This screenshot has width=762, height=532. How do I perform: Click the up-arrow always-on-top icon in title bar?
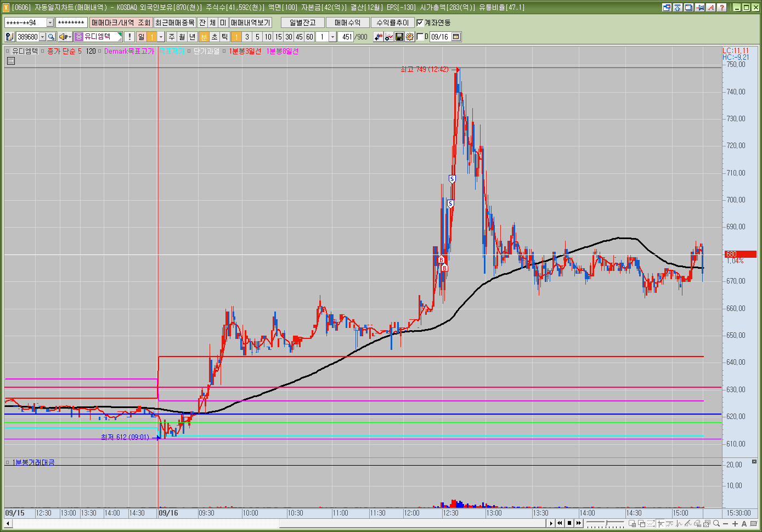pyautogui.click(x=678, y=7)
